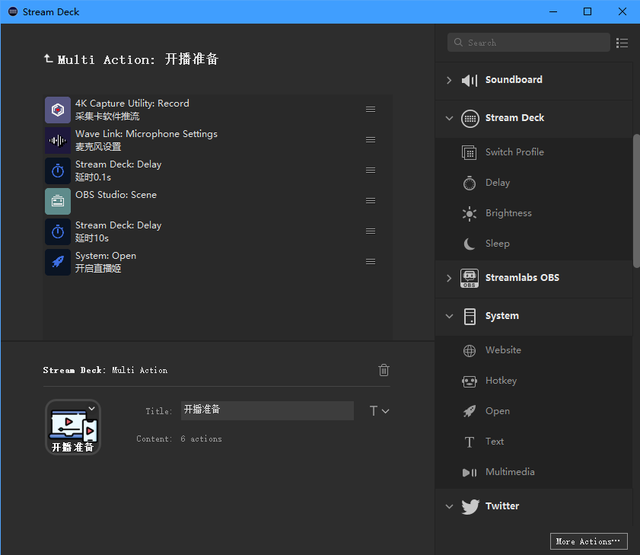Click the actions list scrollbar
Screen dimensions: 640x555
[x=636, y=201]
